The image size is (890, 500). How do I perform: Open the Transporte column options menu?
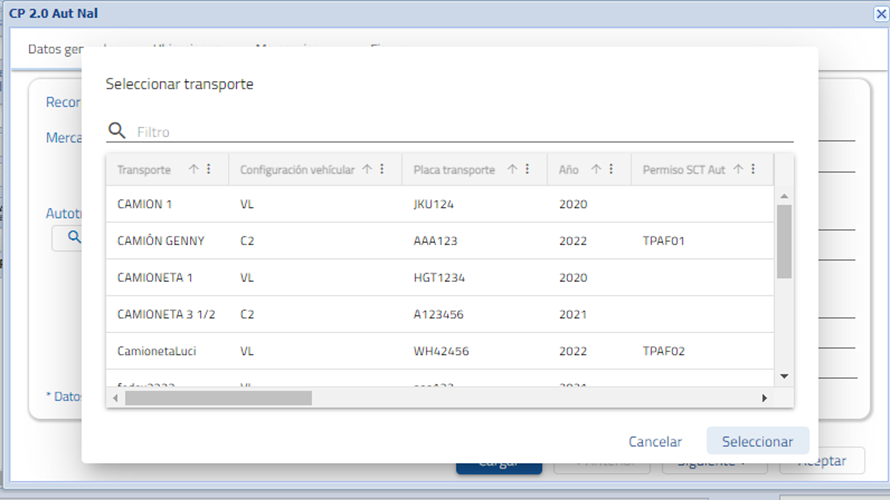coord(209,170)
